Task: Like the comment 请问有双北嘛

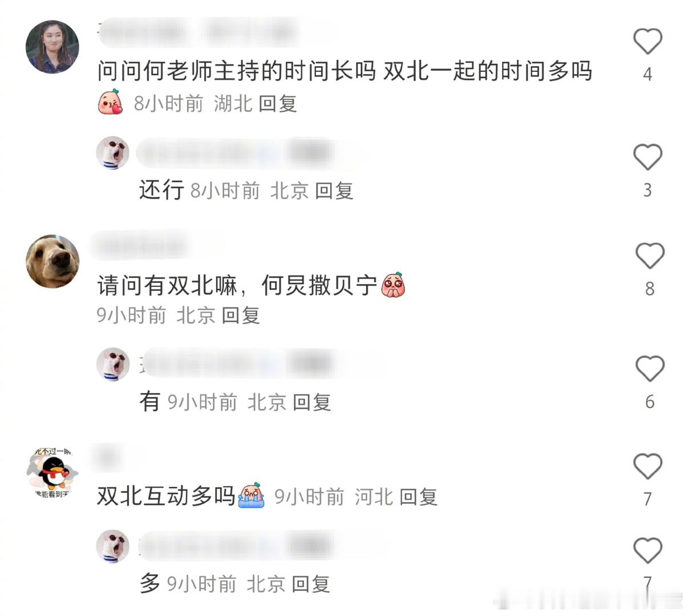Action: click(x=650, y=256)
